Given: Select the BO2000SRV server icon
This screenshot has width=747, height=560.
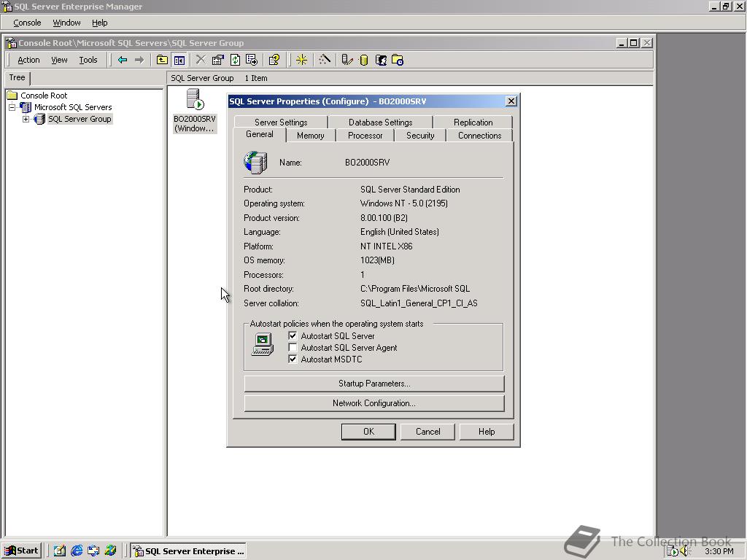Looking at the screenshot, I should click(194, 99).
